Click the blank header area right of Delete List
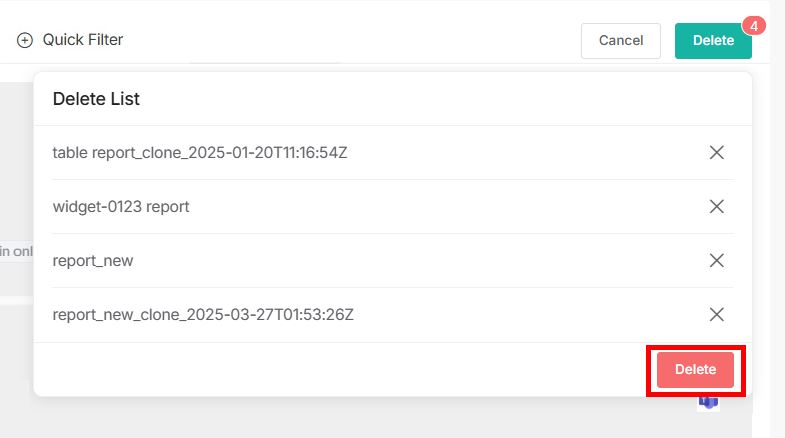This screenshot has width=785, height=438. click(450, 99)
